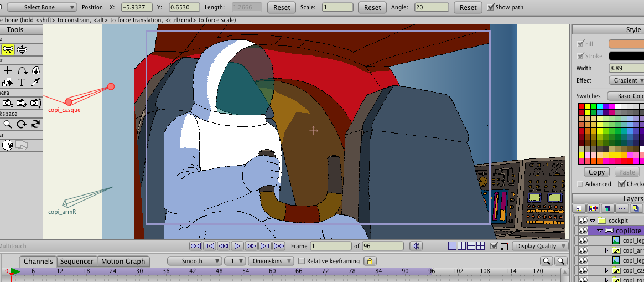Click the Copy style button
Image resolution: width=644 pixels, height=282 pixels.
597,172
